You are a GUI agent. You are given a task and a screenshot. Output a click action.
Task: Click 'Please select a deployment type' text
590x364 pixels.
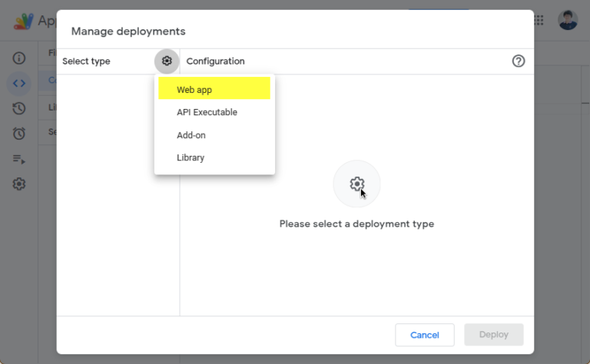(x=356, y=223)
